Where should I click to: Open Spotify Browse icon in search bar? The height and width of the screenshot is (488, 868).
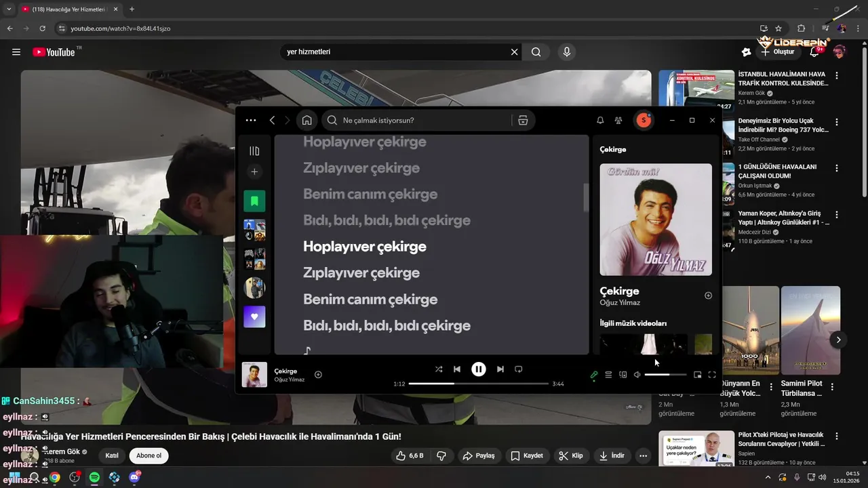(523, 120)
